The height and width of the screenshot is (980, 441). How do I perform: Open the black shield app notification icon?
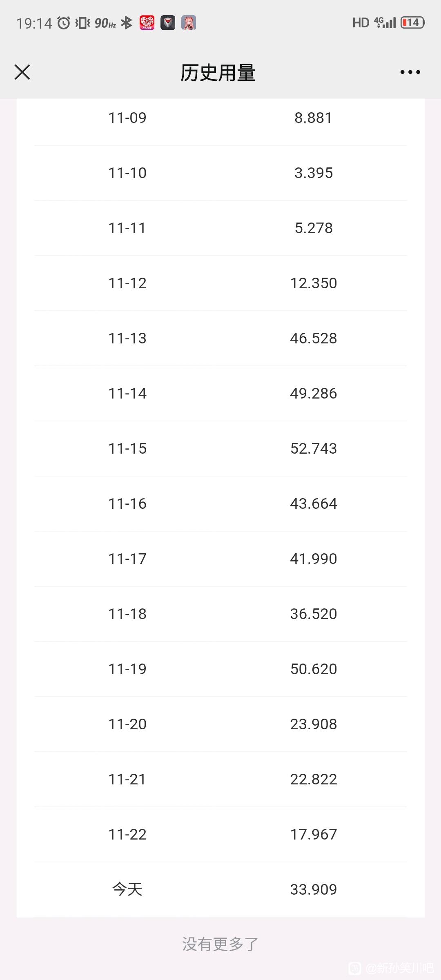tap(168, 23)
